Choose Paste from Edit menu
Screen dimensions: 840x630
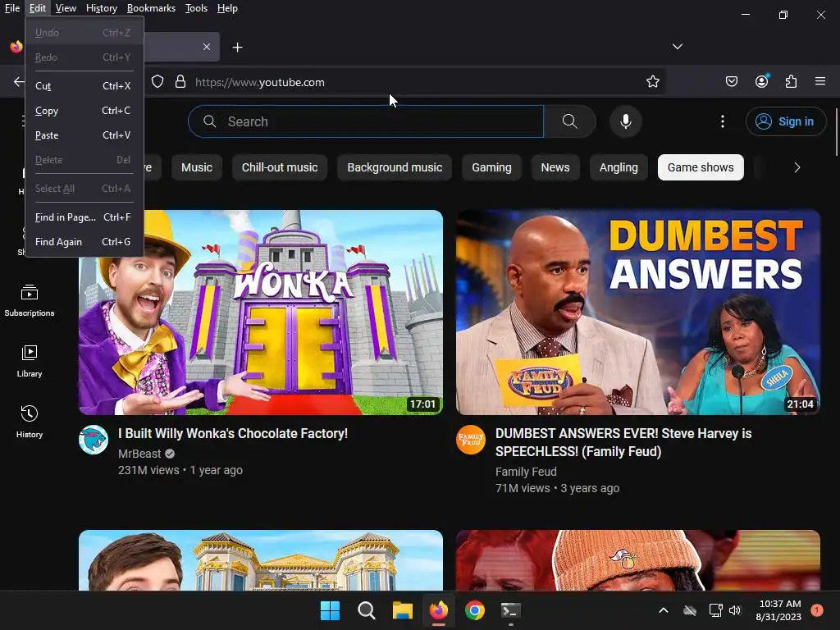84,135
